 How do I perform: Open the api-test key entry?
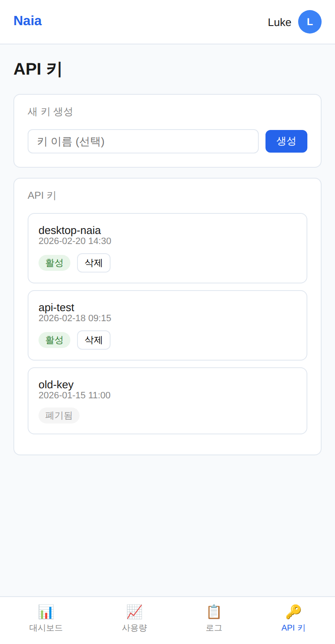point(167,325)
